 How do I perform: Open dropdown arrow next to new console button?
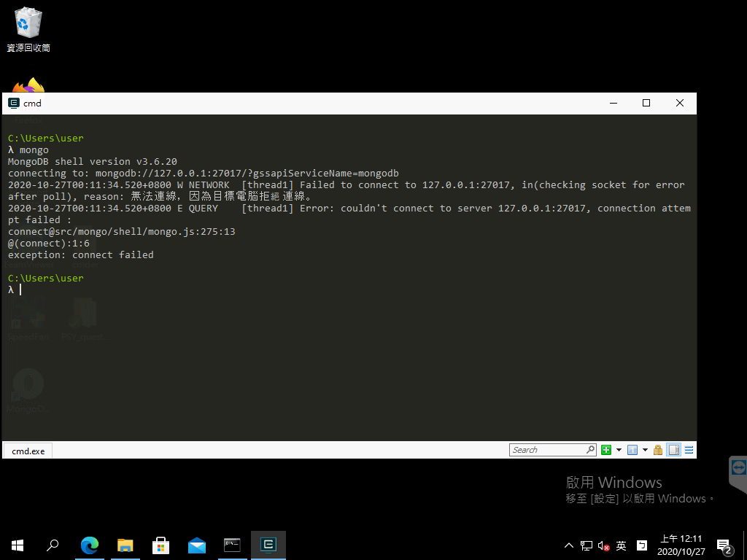[x=619, y=450]
